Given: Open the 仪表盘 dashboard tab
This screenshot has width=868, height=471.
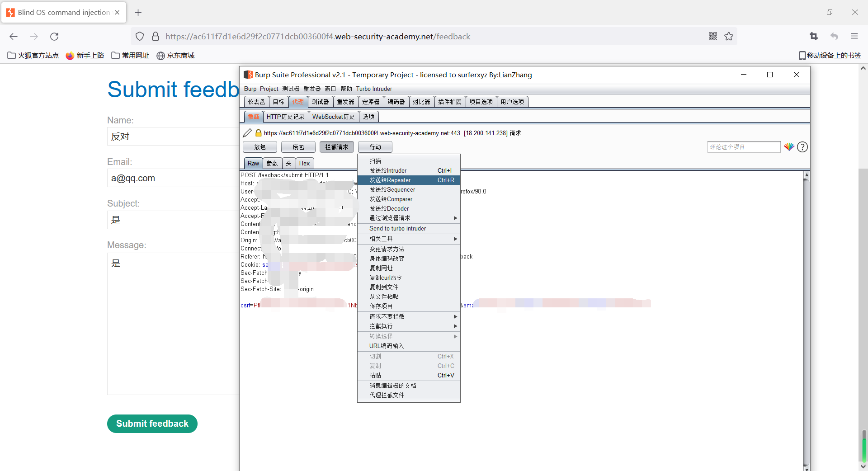Looking at the screenshot, I should (x=256, y=102).
